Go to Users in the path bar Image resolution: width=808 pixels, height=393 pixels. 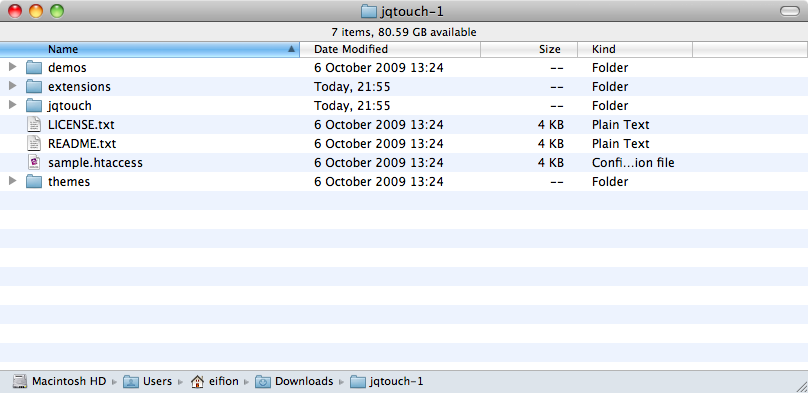click(x=157, y=382)
